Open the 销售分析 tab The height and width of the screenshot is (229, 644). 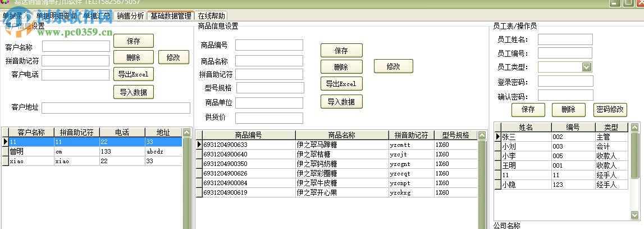(x=130, y=16)
